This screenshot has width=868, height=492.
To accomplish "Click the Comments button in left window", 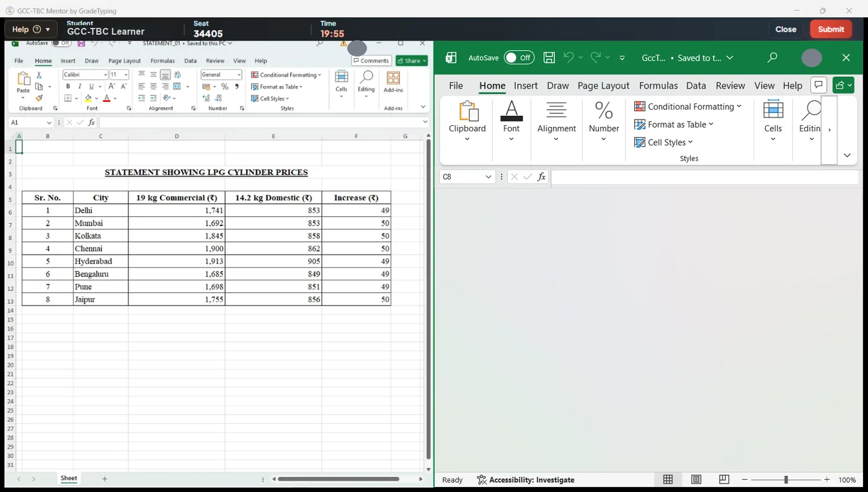I will click(371, 61).
